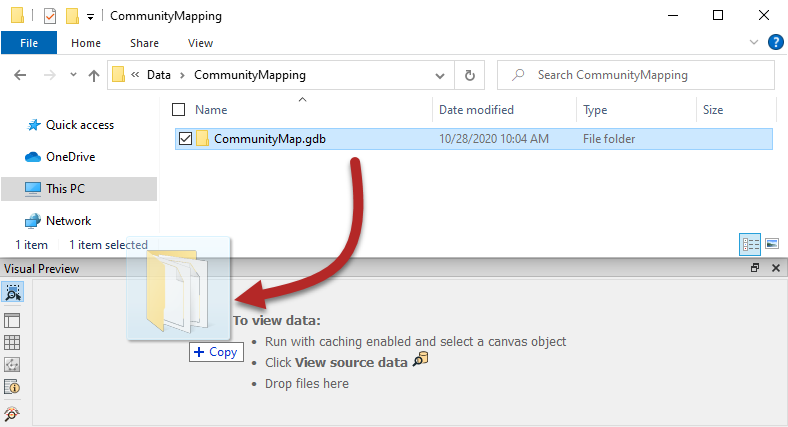Click the Data breadcrumb
The width and height of the screenshot is (788, 427).
pyautogui.click(x=159, y=75)
